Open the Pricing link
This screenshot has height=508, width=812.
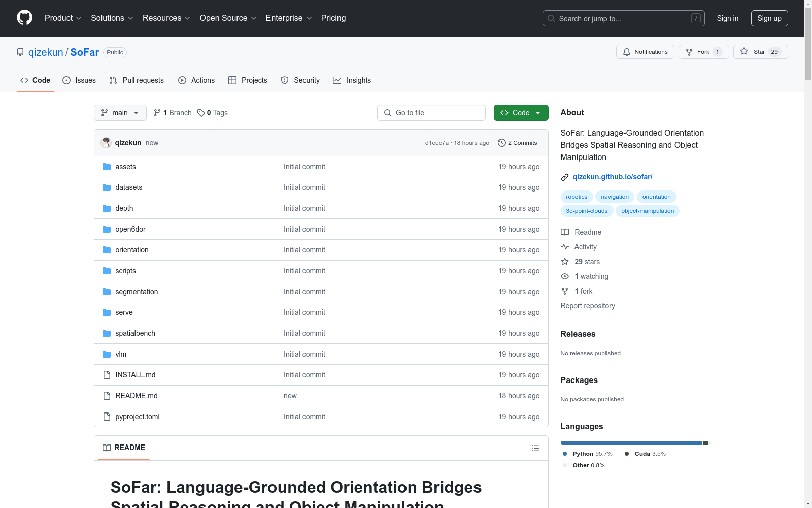(333, 18)
